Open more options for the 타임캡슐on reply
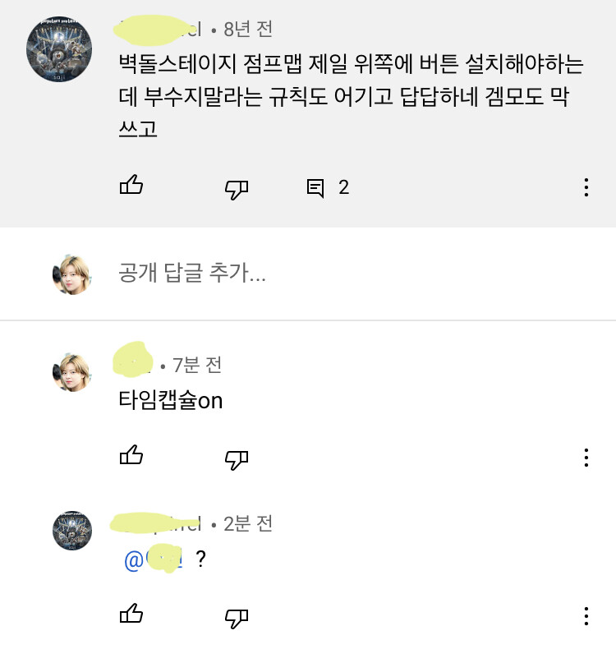Screen dimensions: 616x672 click(x=586, y=457)
